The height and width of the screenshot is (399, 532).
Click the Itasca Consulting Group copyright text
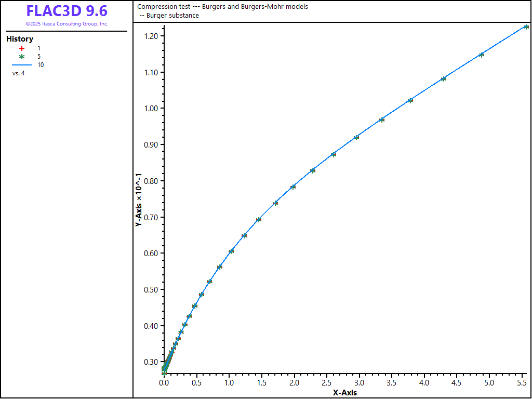(67, 24)
